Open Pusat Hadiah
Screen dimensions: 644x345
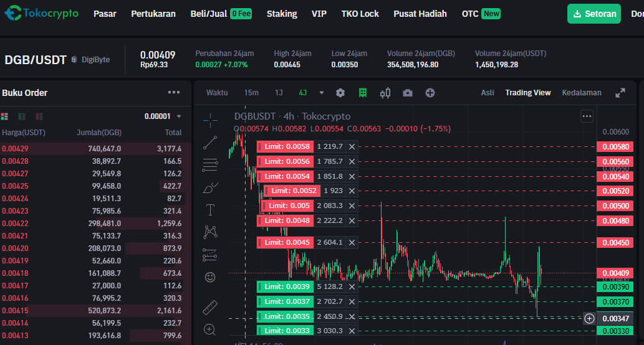coord(420,14)
